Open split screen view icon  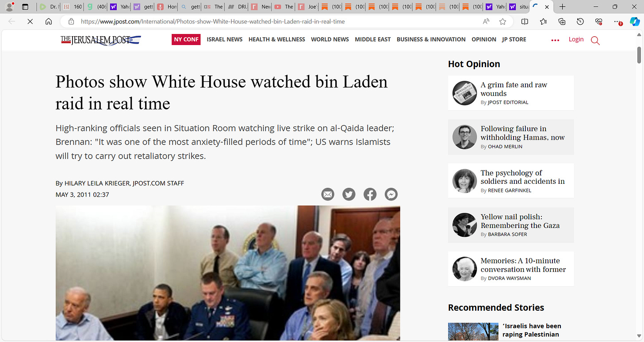[x=525, y=21]
